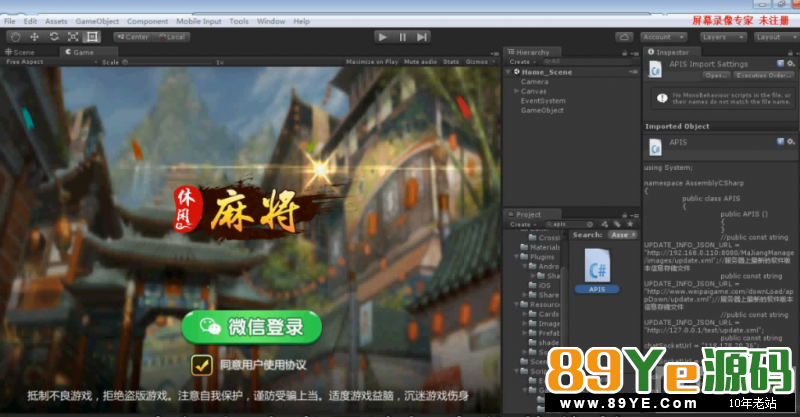Image resolution: width=800 pixels, height=417 pixels.
Task: Toggle pivot mode Center button
Action: [x=133, y=37]
